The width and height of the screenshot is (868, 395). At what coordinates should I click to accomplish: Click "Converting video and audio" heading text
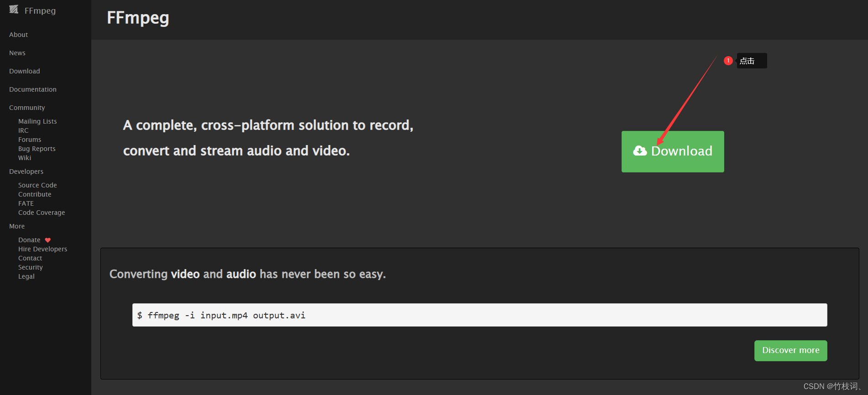pyautogui.click(x=248, y=274)
